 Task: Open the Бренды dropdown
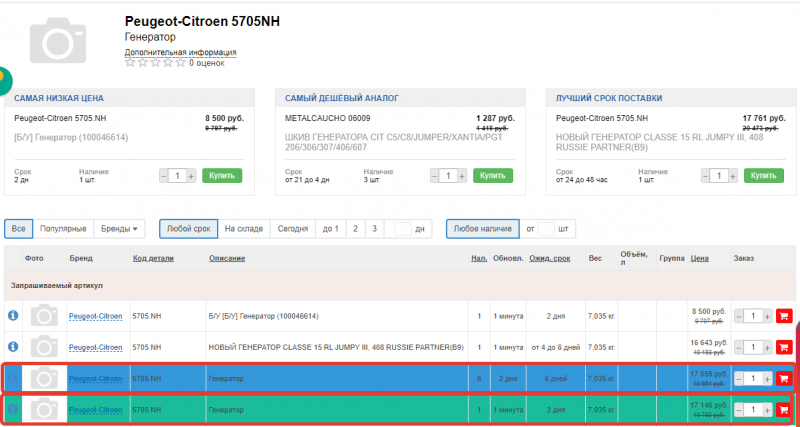tap(119, 229)
